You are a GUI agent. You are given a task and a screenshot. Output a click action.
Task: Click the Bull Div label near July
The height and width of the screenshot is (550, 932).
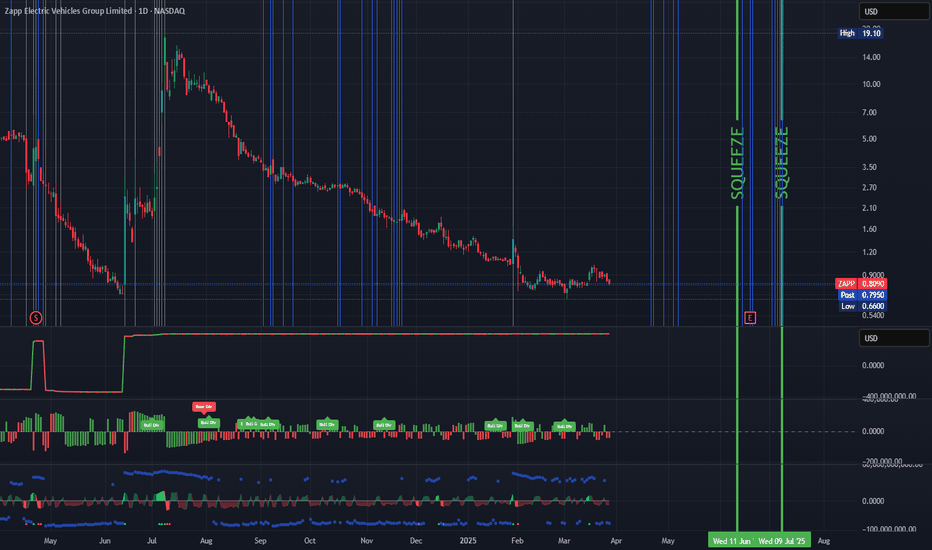pos(152,425)
